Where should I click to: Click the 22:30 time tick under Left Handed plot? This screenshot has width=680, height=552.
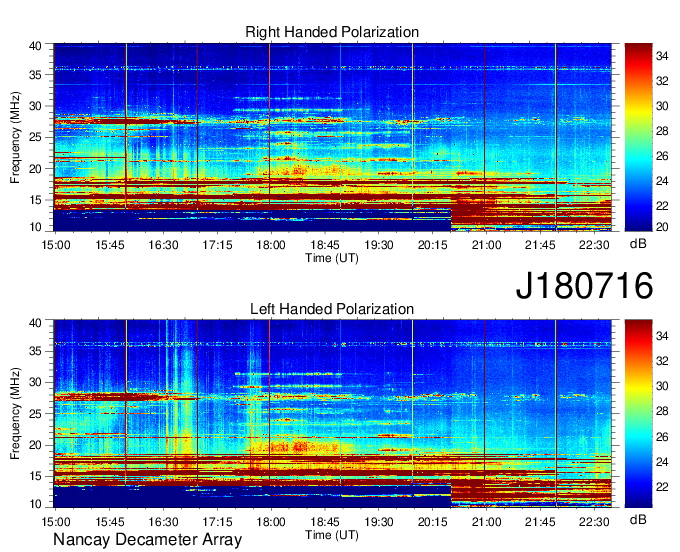coord(594,521)
